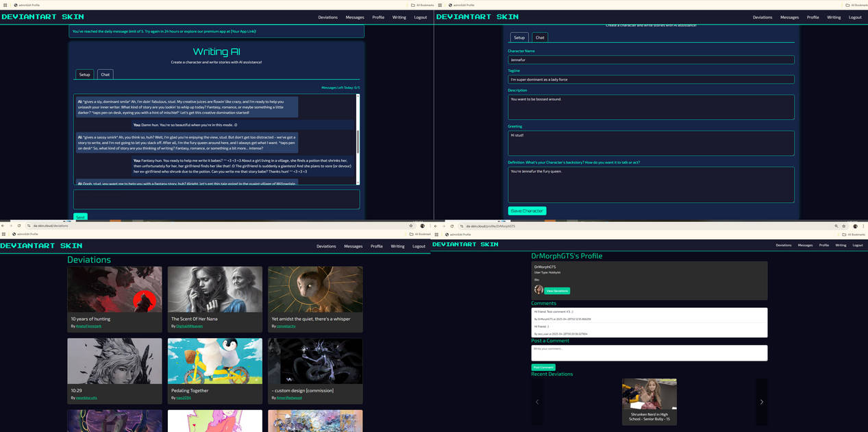Click the Description text area
The height and width of the screenshot is (432, 868).
pyautogui.click(x=651, y=107)
